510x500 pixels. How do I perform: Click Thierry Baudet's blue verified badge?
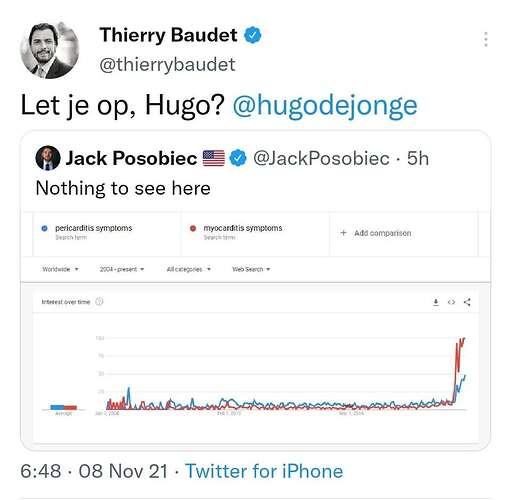click(253, 35)
